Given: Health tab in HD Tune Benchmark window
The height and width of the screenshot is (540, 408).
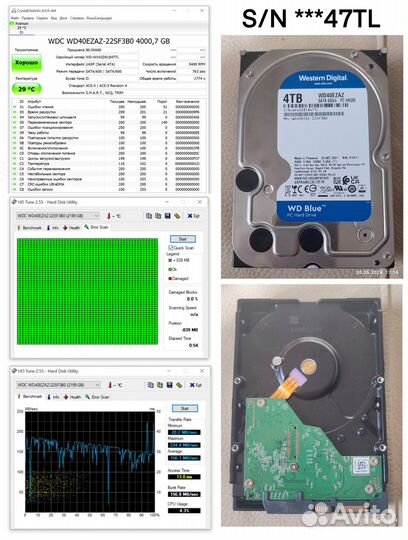Looking at the screenshot, I should pyautogui.click(x=72, y=397).
